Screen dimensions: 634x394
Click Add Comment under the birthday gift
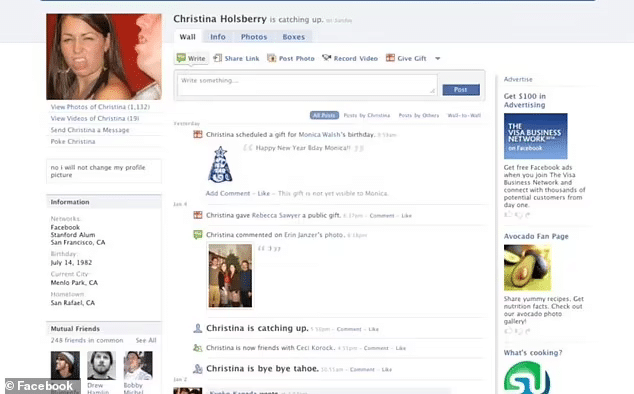coord(228,193)
